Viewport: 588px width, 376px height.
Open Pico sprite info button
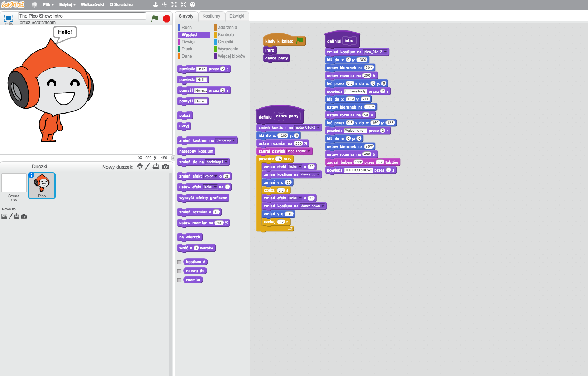32,175
